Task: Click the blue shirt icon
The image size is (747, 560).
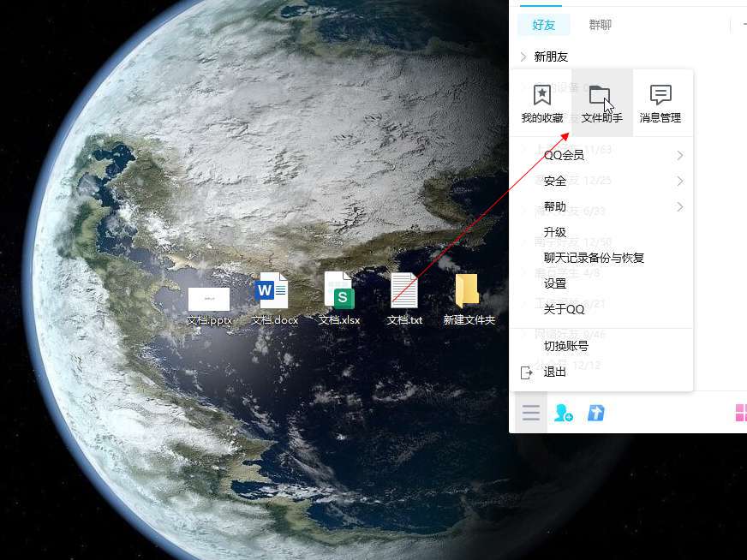Action: click(595, 413)
